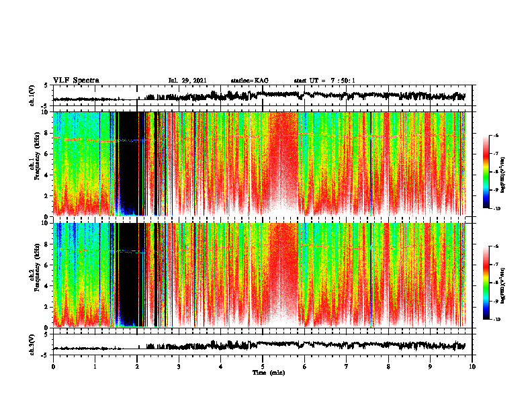Click the ch.1 voltage waveform trace
The height and width of the screenshot is (411, 532).
click(x=259, y=96)
